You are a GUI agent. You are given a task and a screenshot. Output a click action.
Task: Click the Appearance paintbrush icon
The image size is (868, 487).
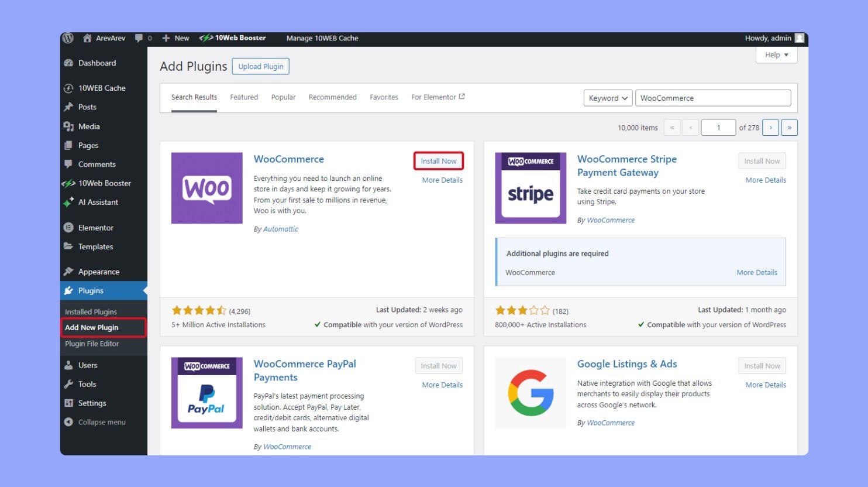coord(69,271)
